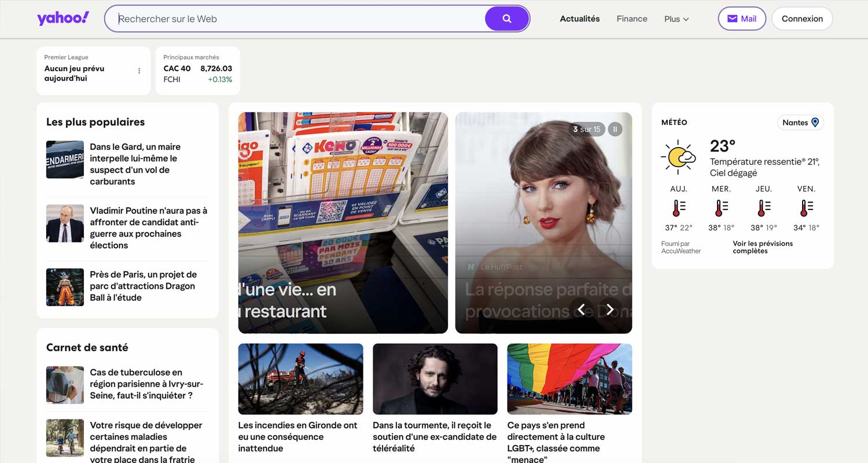Click the sunny weather icon beside 23°

[678, 157]
